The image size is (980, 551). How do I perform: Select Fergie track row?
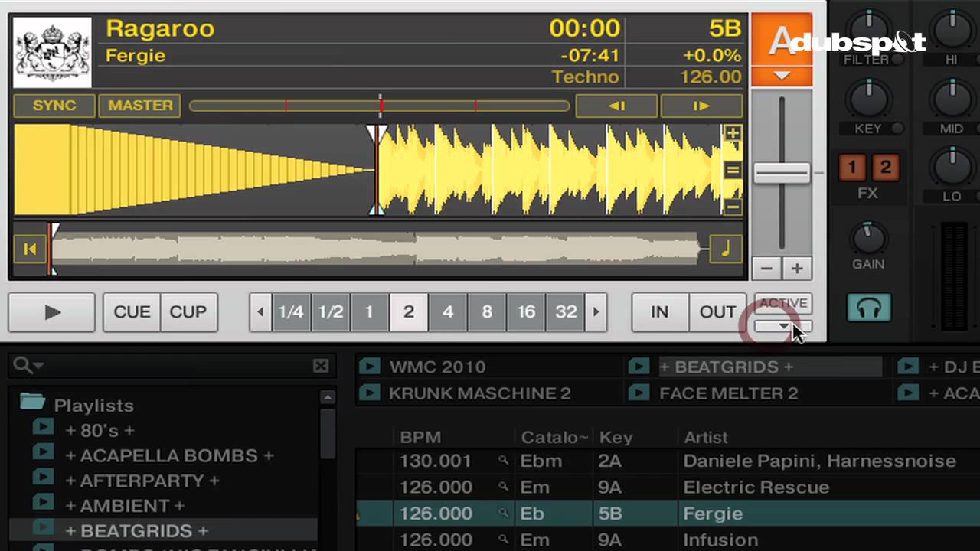(668, 514)
